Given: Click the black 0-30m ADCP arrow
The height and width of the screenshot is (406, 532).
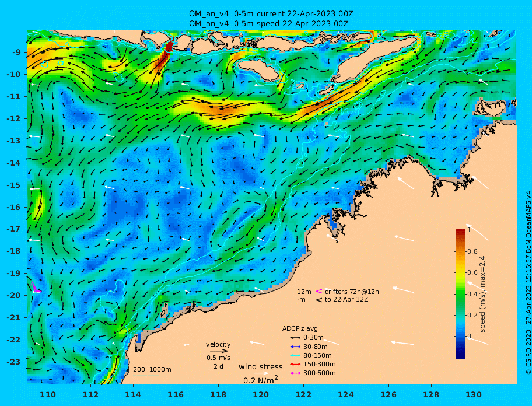Looking at the screenshot, I should tap(295, 338).
